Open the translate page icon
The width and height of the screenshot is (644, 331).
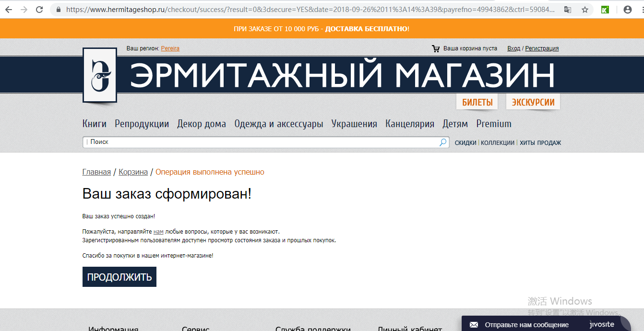568,10
